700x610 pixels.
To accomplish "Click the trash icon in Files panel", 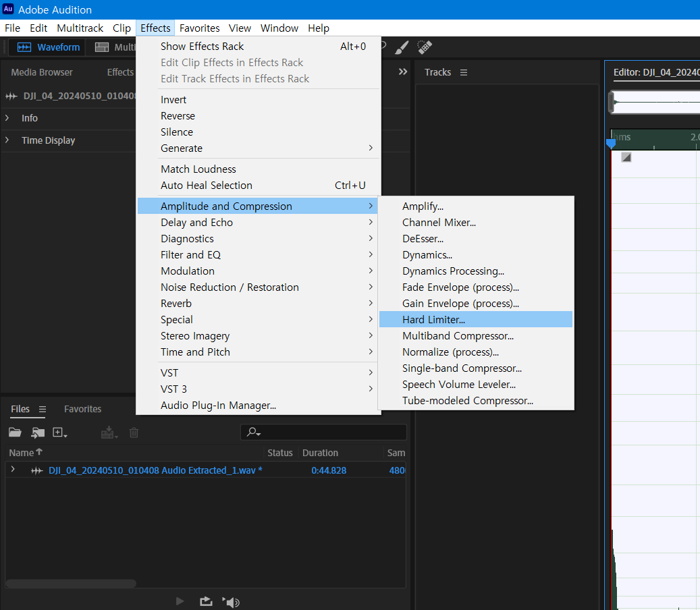I will pyautogui.click(x=134, y=433).
